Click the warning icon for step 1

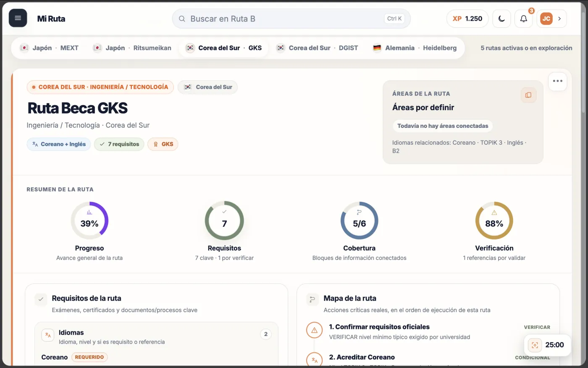tap(314, 330)
